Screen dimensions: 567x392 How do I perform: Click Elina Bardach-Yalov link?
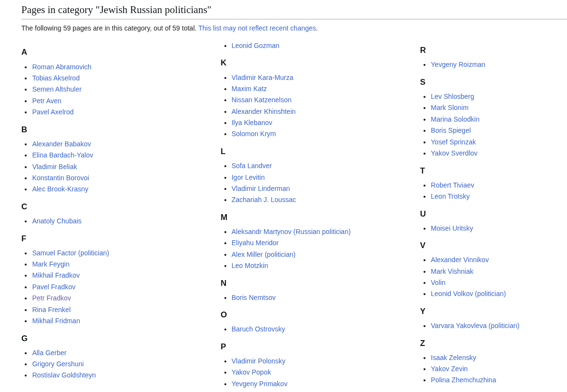(x=63, y=155)
